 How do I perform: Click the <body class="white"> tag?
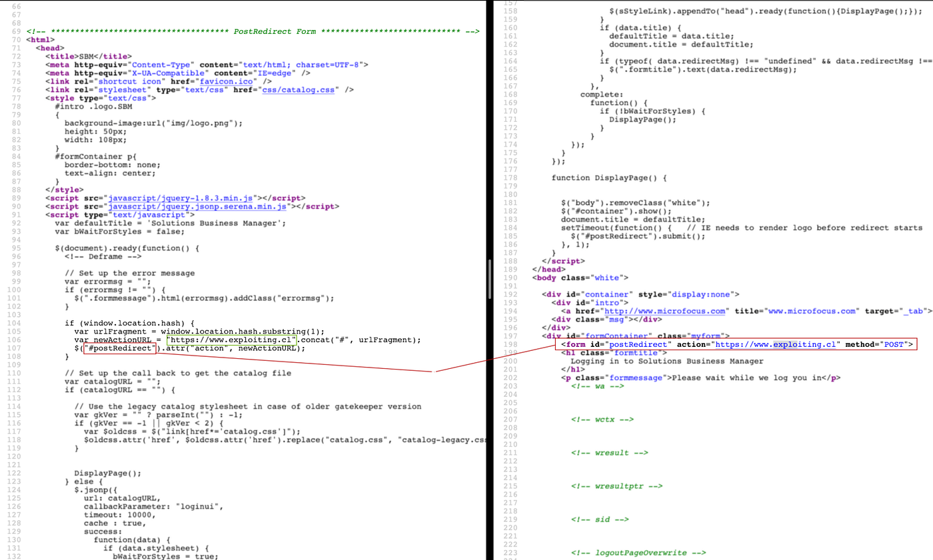coord(580,278)
